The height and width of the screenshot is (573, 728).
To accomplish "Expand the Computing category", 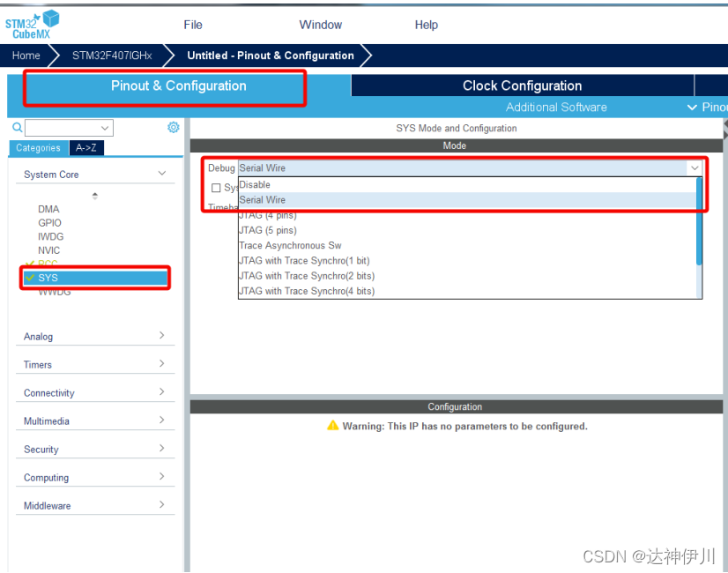I will [x=161, y=476].
